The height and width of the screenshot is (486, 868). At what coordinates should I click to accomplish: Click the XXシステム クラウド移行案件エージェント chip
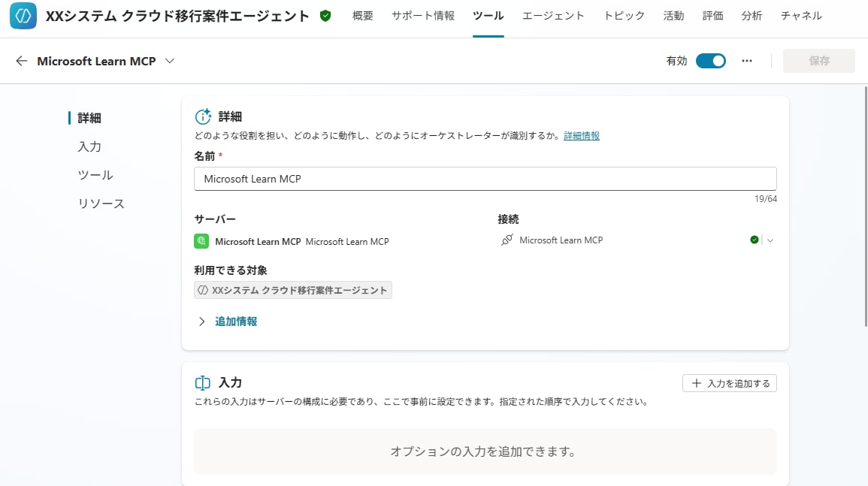(x=293, y=290)
